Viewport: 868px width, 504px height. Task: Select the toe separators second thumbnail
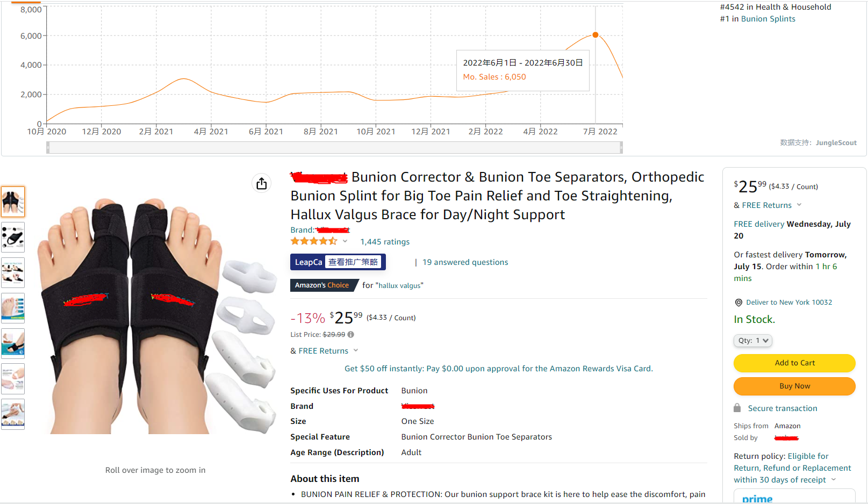pos(13,237)
